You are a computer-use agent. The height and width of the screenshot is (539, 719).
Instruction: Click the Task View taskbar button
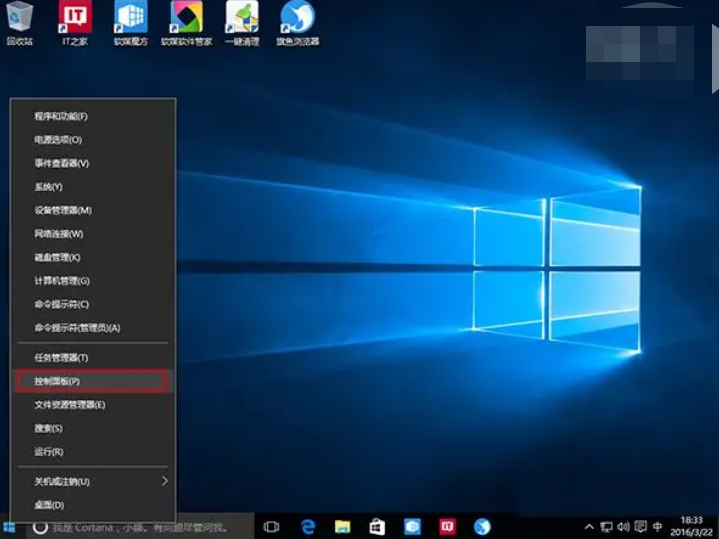271,526
